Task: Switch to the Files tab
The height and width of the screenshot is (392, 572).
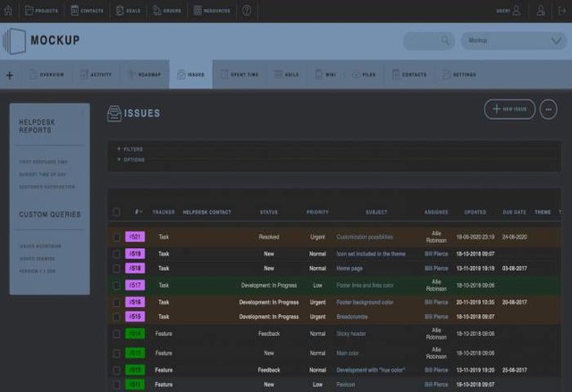Action: pos(364,75)
